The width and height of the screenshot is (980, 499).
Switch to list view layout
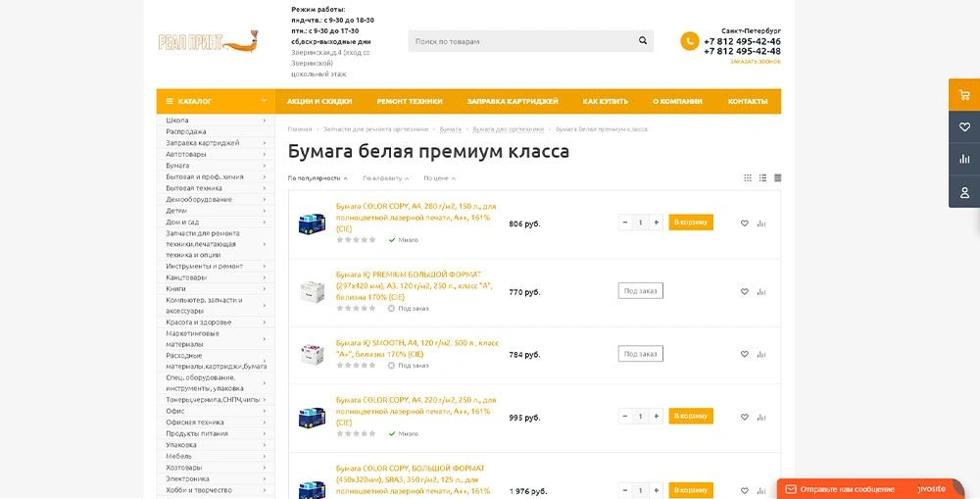(x=762, y=177)
